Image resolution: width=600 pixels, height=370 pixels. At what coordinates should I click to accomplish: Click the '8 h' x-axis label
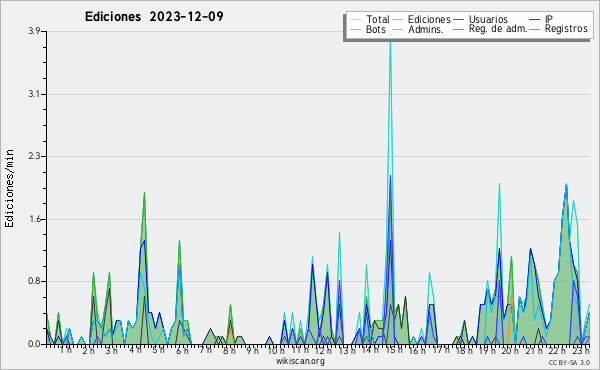pos(229,350)
